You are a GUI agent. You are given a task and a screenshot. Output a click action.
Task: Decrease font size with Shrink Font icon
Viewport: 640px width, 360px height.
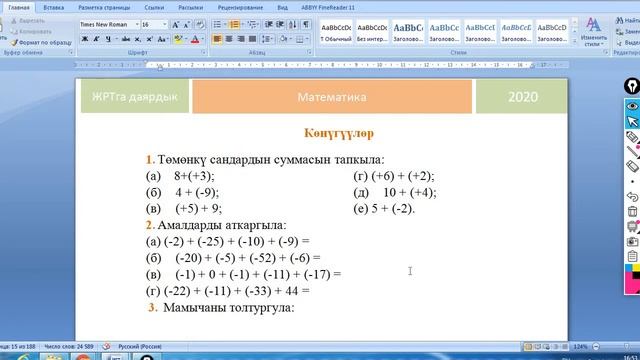pos(187,24)
